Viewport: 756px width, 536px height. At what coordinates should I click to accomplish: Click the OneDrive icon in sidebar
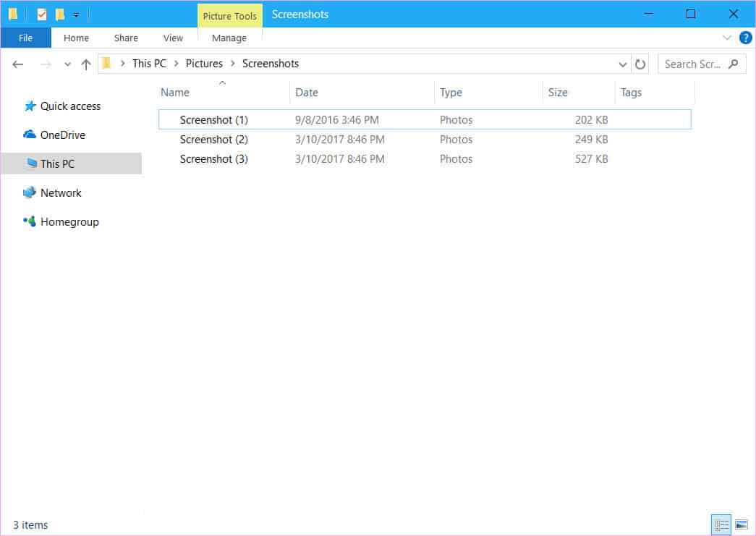[29, 135]
